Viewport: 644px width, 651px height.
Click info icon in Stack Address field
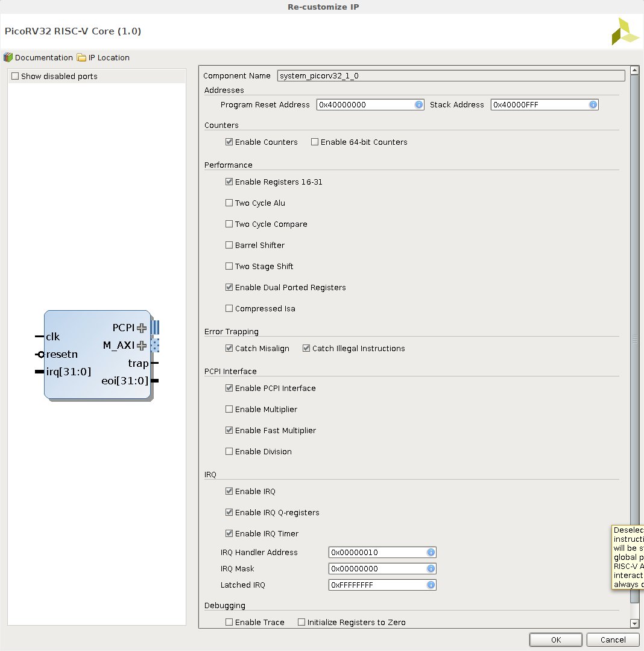coord(593,104)
